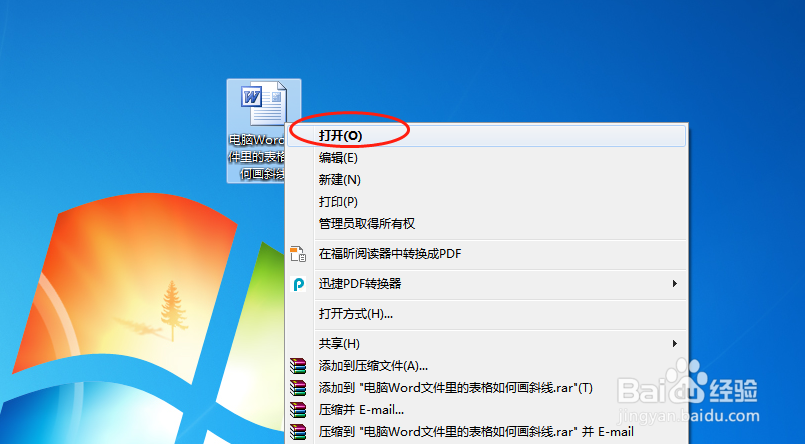Click WinRAR icon beside 添加到压缩文件(A)...

[298, 366]
